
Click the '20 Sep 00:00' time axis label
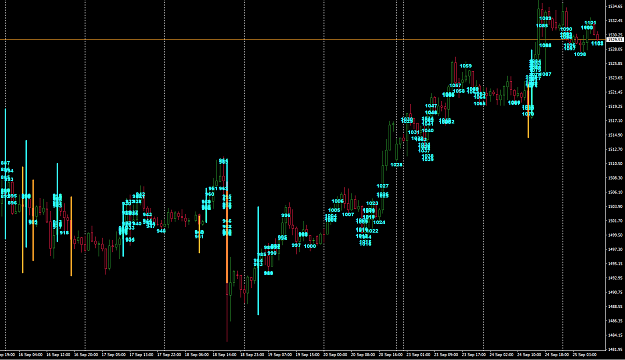(335, 354)
